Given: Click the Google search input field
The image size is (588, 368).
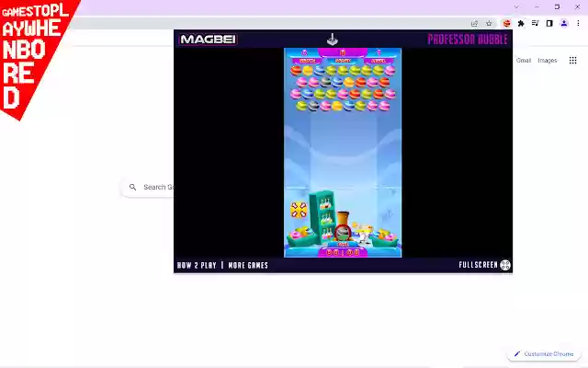Looking at the screenshot, I should 148,187.
